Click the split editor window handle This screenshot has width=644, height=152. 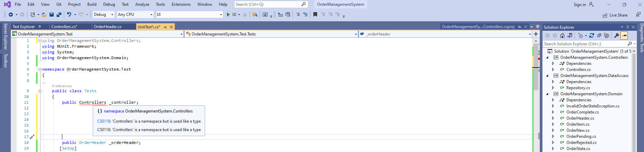536,34
